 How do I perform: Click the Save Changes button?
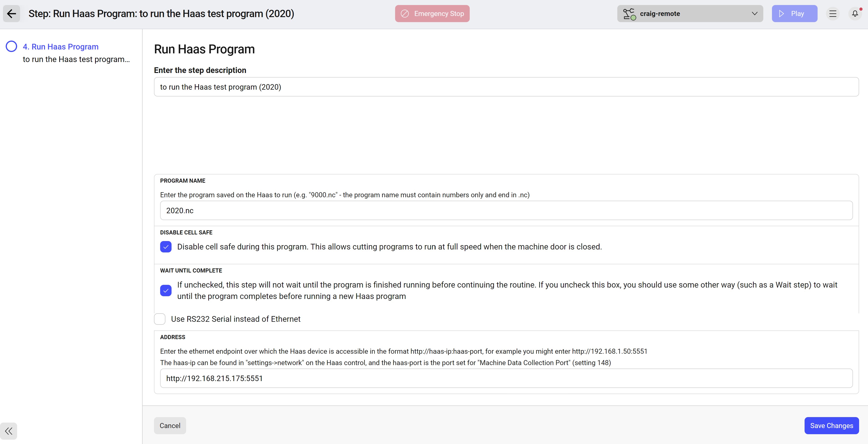[831, 426]
